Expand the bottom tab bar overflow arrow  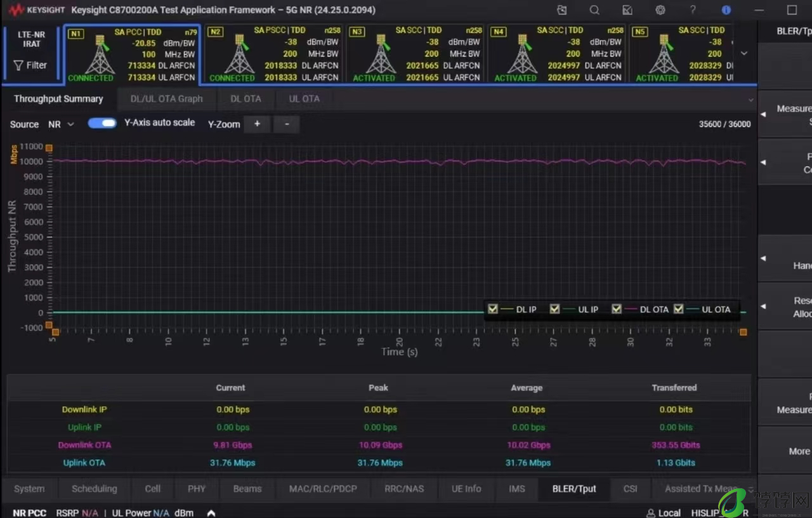tap(751, 489)
